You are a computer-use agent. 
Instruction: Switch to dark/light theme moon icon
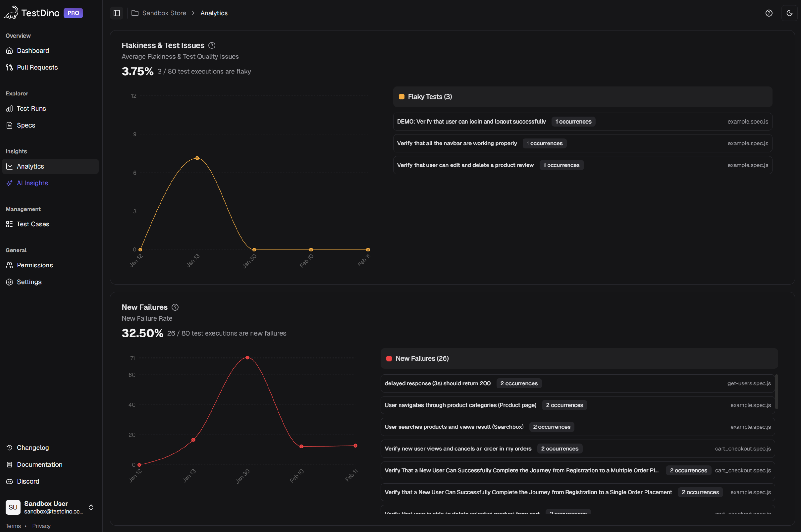789,13
